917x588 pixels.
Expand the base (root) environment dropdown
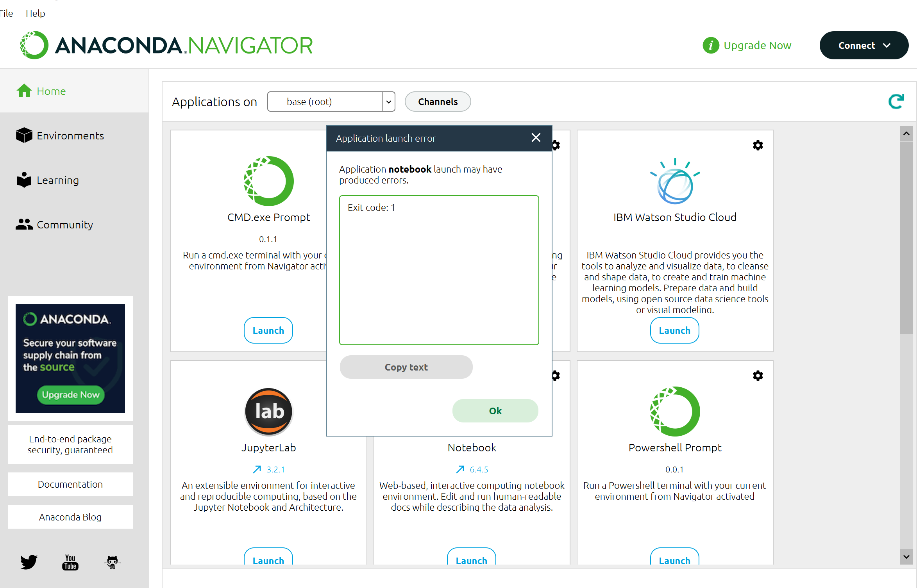(x=388, y=102)
